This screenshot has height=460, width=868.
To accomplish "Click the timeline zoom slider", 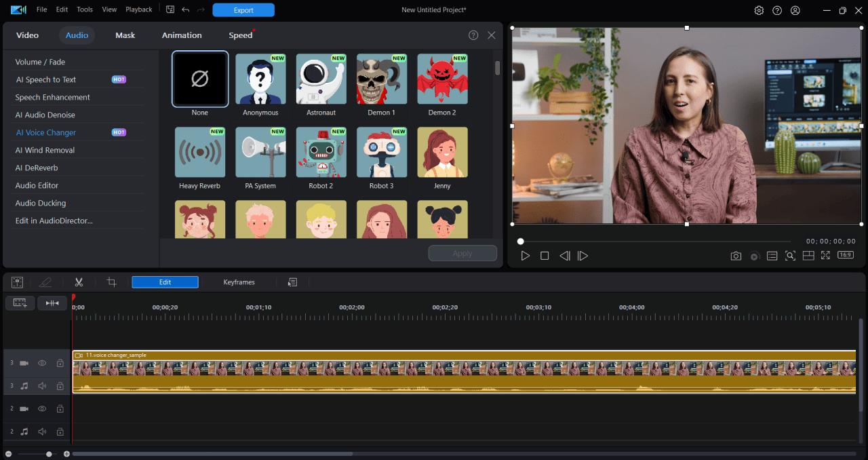I will click(47, 453).
